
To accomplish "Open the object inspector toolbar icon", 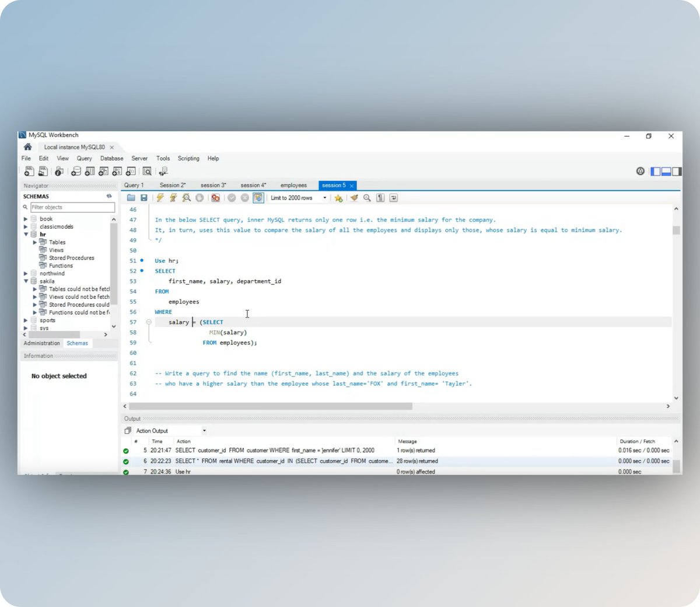I will tap(59, 172).
